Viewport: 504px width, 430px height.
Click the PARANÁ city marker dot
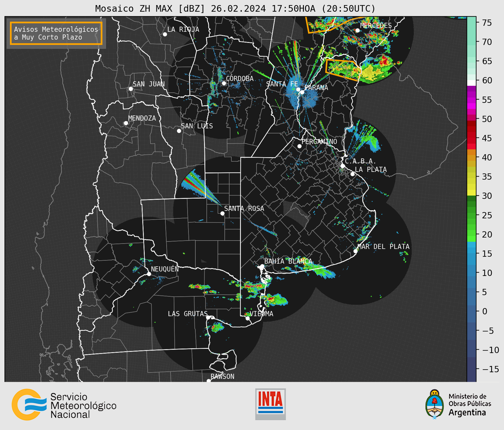tap(302, 92)
